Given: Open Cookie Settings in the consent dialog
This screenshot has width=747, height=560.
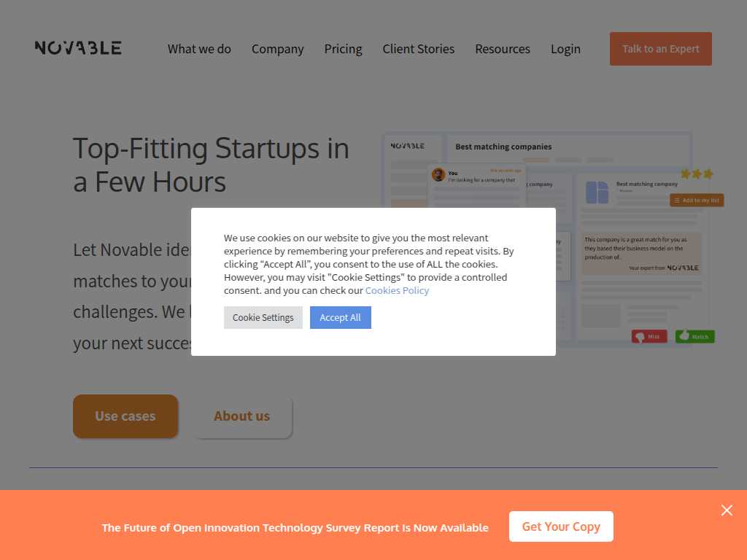Looking at the screenshot, I should point(263,317).
